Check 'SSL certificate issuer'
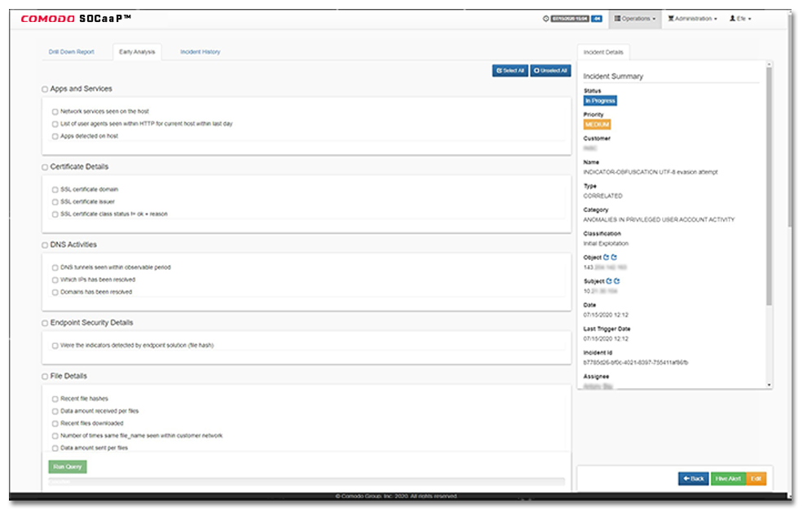812x512 pixels. click(x=55, y=202)
